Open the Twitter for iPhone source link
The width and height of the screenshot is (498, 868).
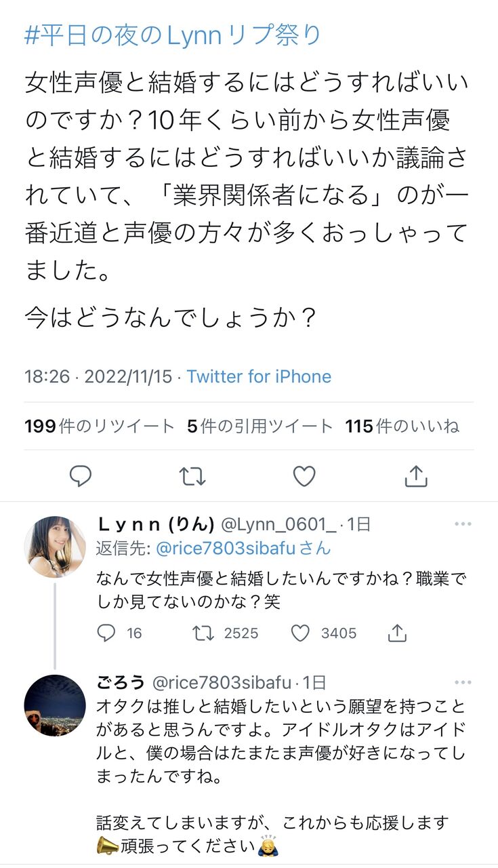pos(259,376)
